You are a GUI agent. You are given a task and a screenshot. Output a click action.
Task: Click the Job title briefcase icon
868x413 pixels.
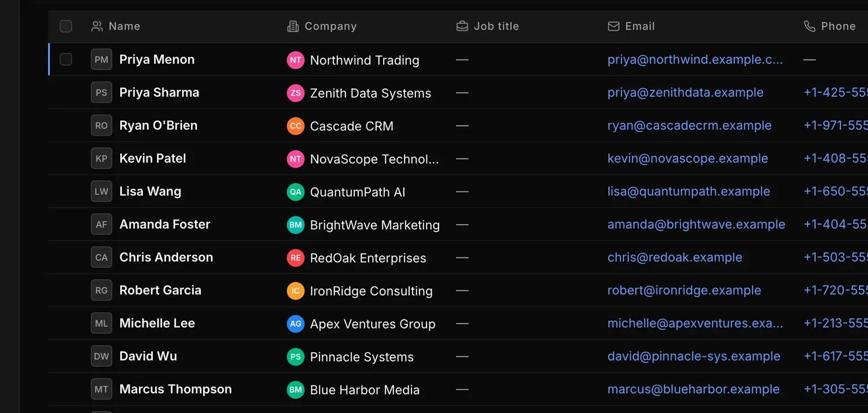[462, 26]
